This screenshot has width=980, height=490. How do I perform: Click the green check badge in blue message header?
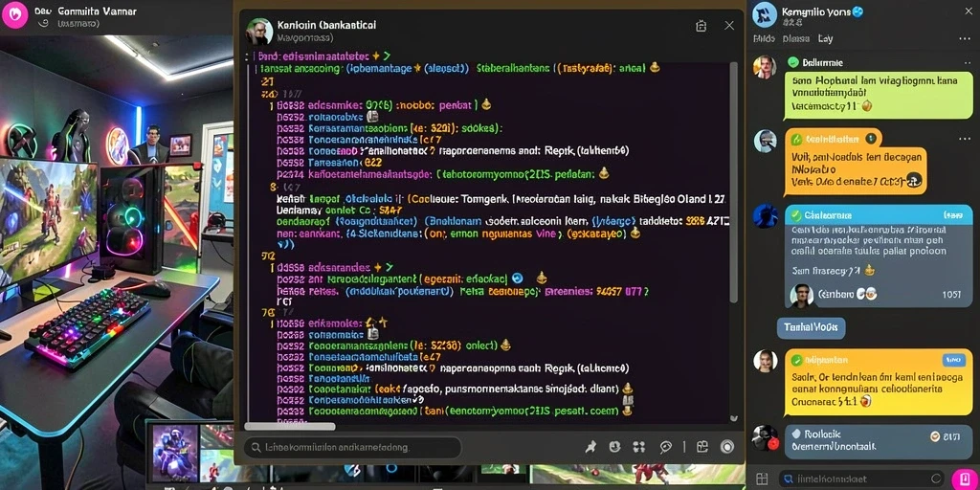click(x=795, y=215)
